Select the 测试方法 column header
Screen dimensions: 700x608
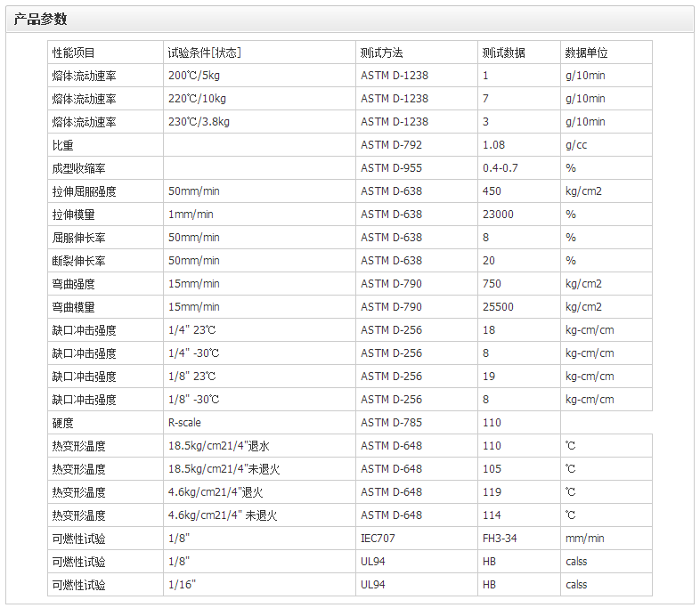tap(417, 53)
